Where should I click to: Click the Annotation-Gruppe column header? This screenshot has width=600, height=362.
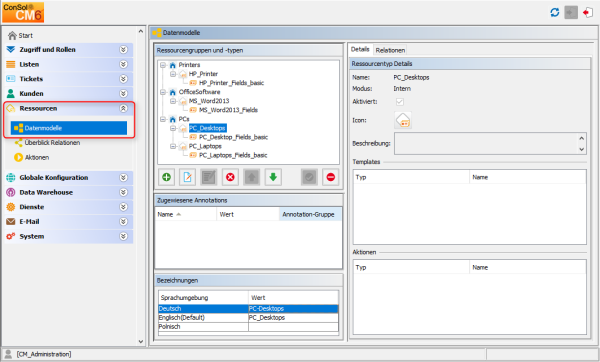pyautogui.click(x=310, y=215)
